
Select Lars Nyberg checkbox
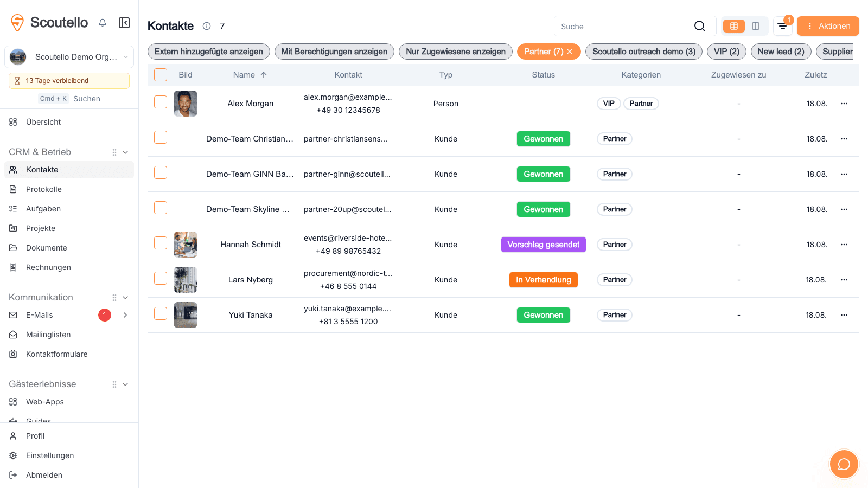161,278
